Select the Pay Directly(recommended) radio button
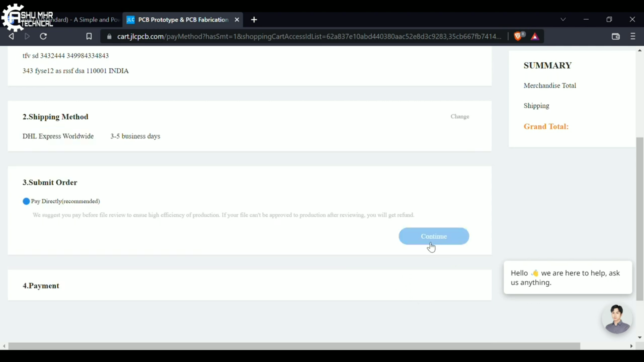644x362 pixels. [26, 201]
